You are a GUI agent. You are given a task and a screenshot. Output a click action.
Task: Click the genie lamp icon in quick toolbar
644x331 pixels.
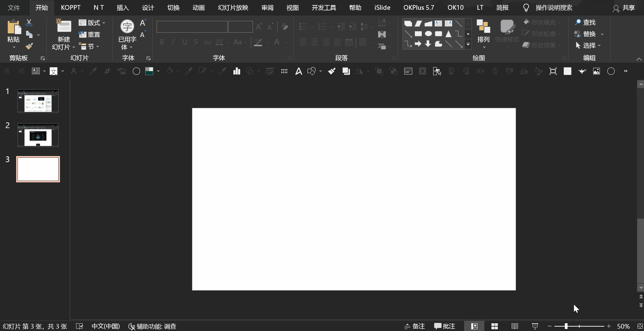pos(582,71)
